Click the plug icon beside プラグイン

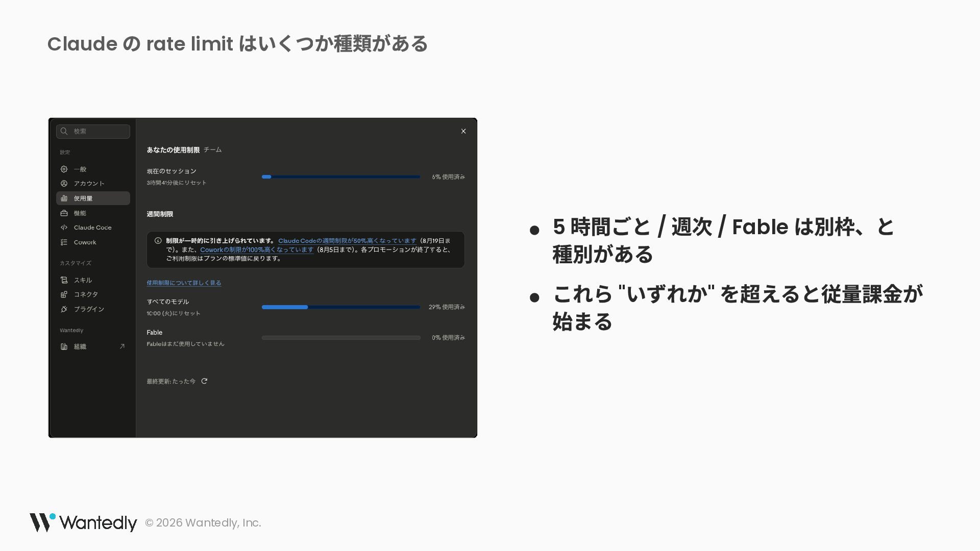click(x=64, y=309)
